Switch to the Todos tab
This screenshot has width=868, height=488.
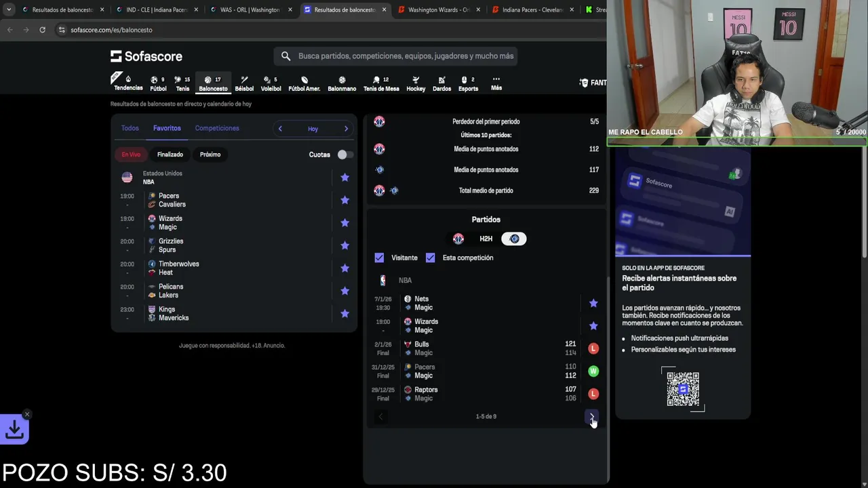coord(130,128)
